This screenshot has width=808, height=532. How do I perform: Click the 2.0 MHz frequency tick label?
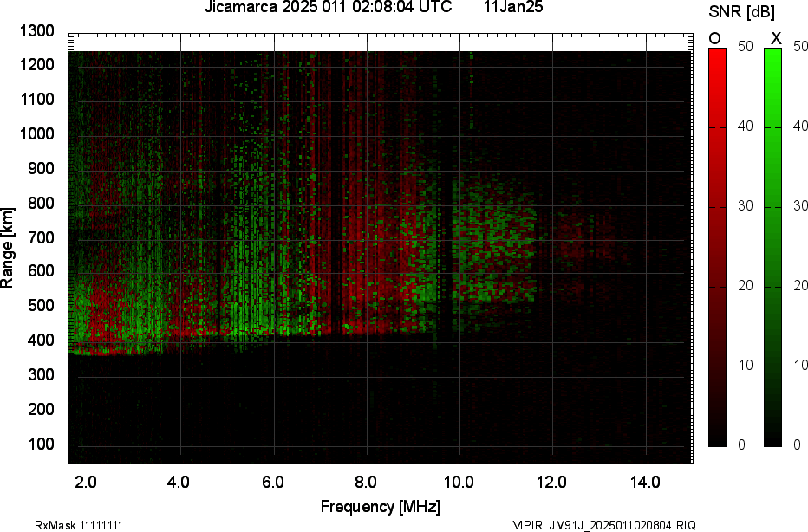click(x=85, y=482)
